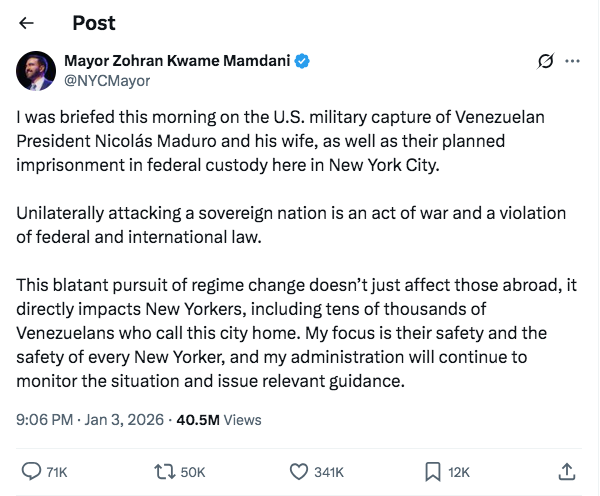
Task: Click the blue verified badge
Action: pyautogui.click(x=301, y=61)
